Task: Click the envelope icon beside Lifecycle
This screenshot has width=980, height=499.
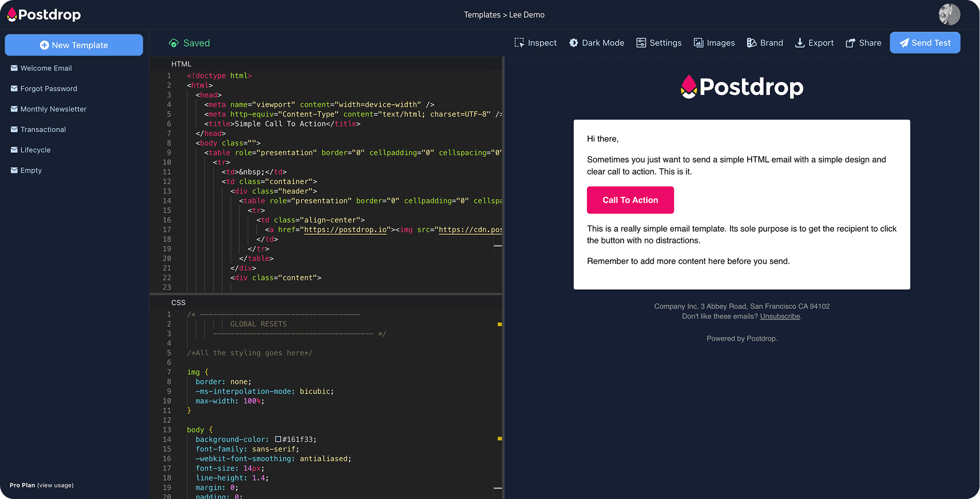Action: [x=14, y=150]
